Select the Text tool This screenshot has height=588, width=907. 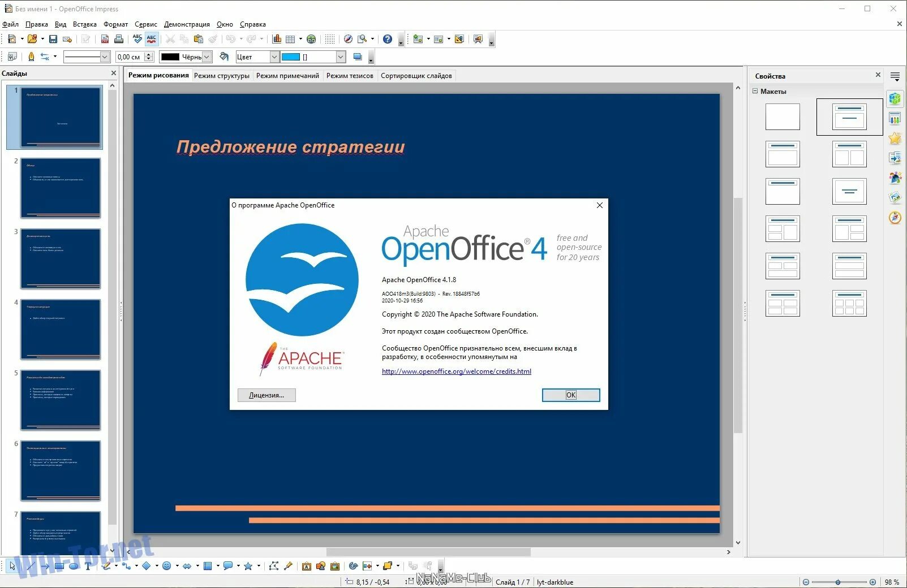tap(88, 565)
